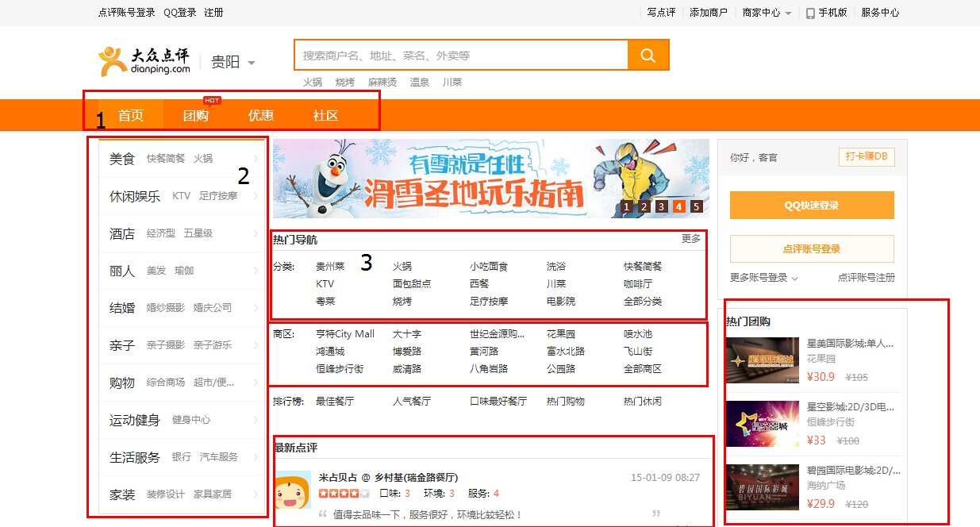Open 服务中心 link
The height and width of the screenshot is (527, 980).
point(881,13)
